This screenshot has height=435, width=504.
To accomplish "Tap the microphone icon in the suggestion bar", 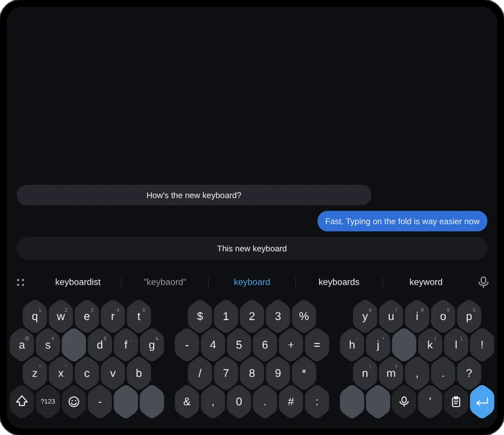I will 483,282.
